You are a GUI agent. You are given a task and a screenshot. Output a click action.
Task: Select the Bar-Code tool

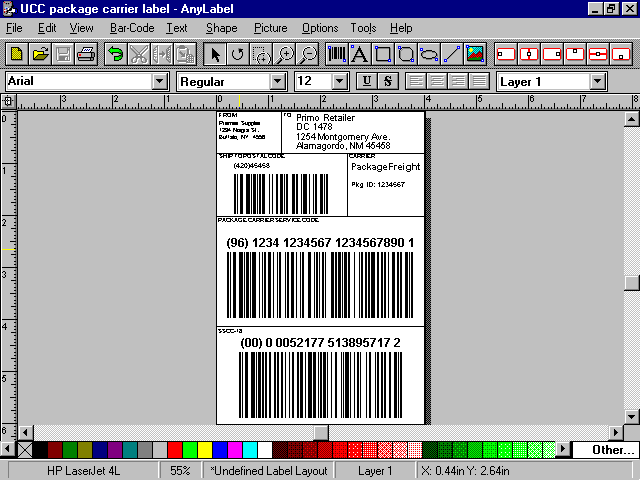(337, 54)
